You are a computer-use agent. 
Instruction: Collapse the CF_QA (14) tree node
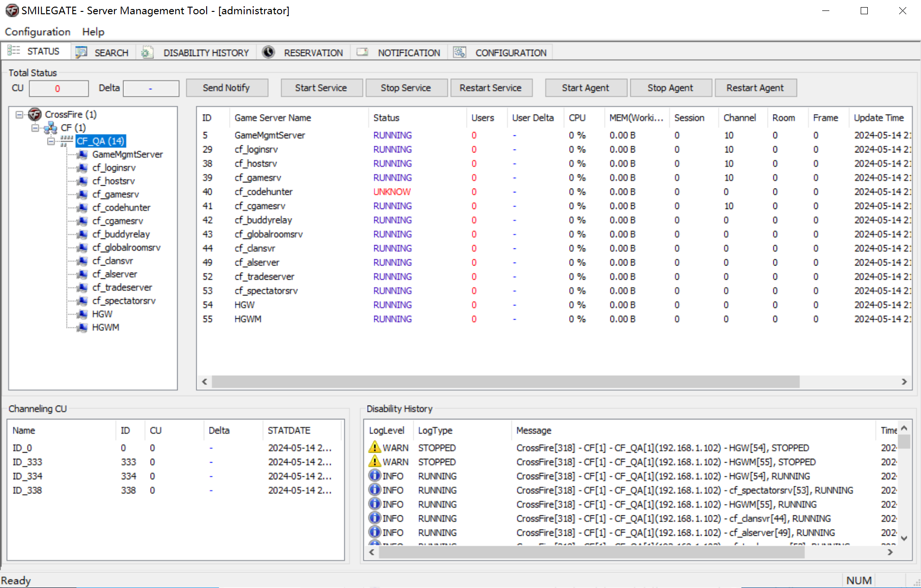pyautogui.click(x=51, y=141)
